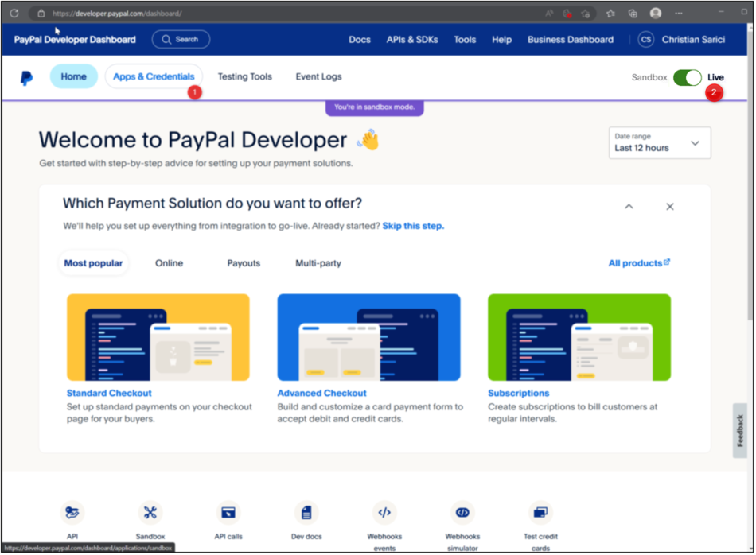Screen dimensions: 756x555
Task: Click the site lock icon in address bar
Action: pyautogui.click(x=41, y=14)
